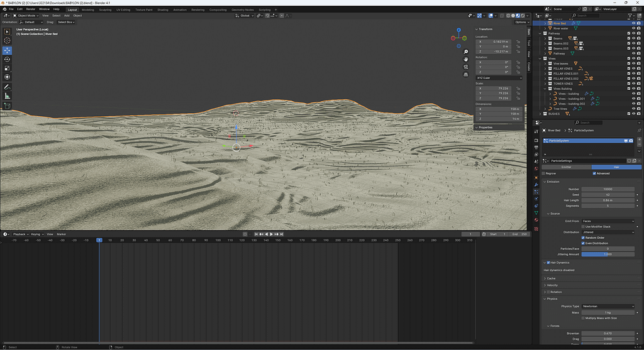Image resolution: width=644 pixels, height=350 pixels.
Task: Select the Measure tool
Action: (8, 96)
